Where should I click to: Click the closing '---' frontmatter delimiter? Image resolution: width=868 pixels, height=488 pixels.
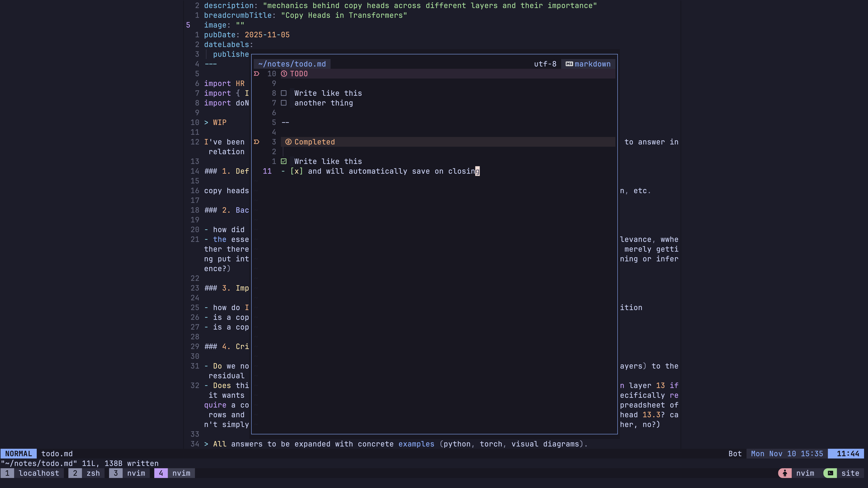point(211,64)
